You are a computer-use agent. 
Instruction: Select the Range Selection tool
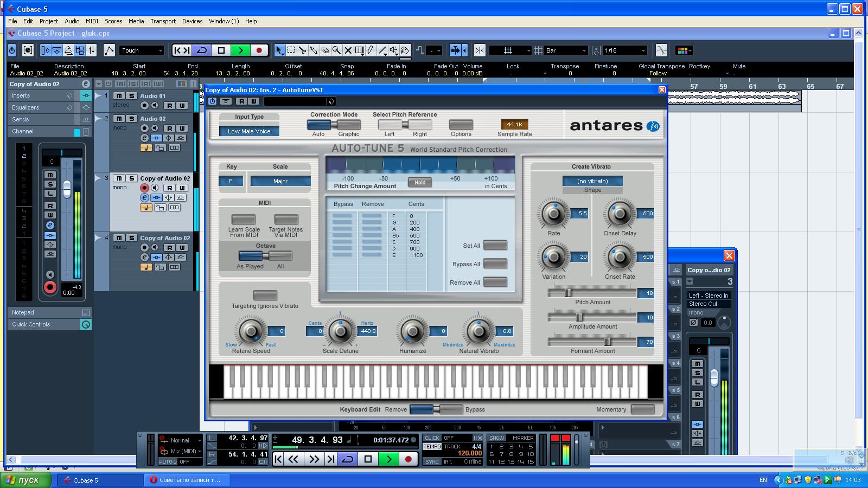[x=291, y=50]
